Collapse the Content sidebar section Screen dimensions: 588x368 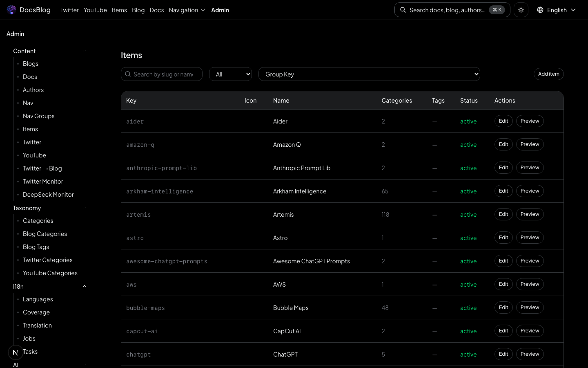tap(85, 51)
